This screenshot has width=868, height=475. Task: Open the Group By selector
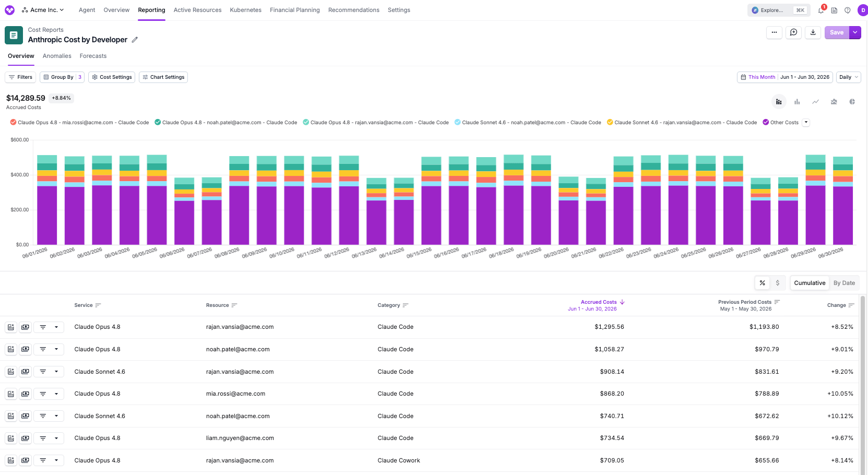point(62,77)
